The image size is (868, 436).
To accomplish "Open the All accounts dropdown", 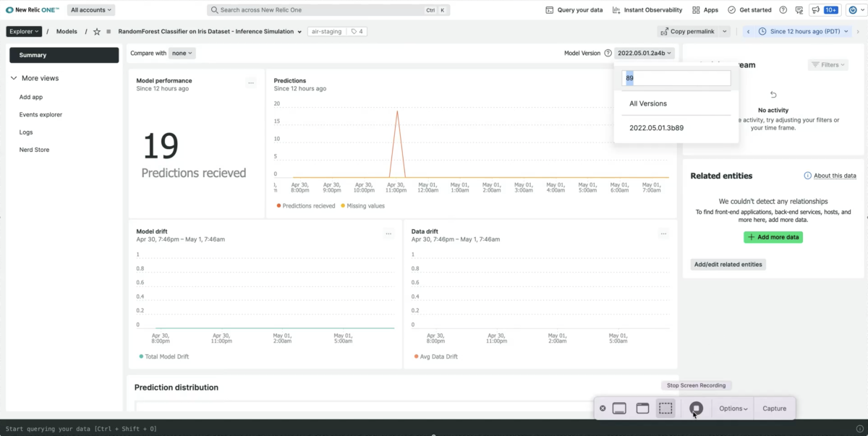I will click(x=91, y=10).
